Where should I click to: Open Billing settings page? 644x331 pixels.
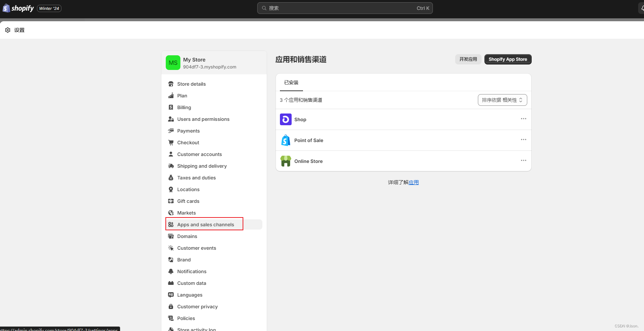click(x=214, y=107)
